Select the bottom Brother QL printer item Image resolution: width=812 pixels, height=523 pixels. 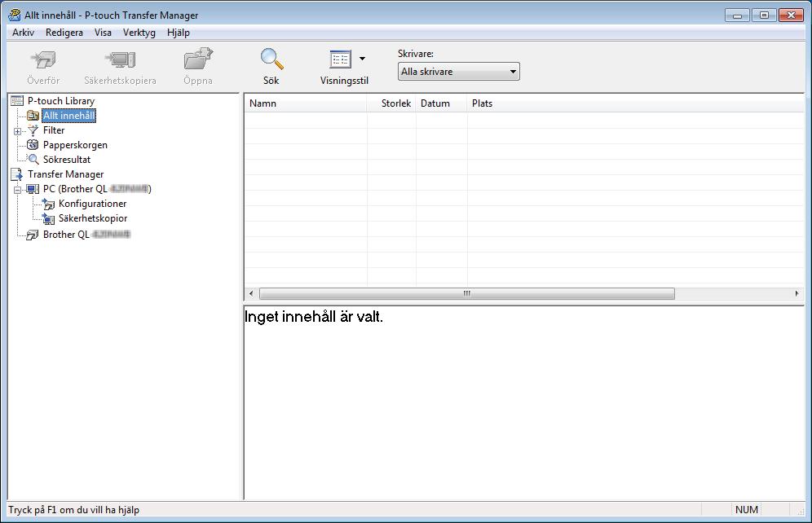[86, 235]
